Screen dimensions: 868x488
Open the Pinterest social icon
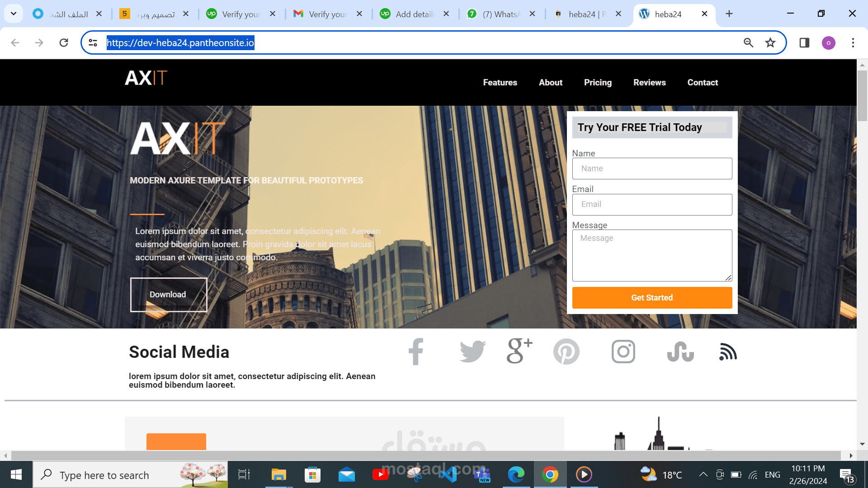coord(566,352)
